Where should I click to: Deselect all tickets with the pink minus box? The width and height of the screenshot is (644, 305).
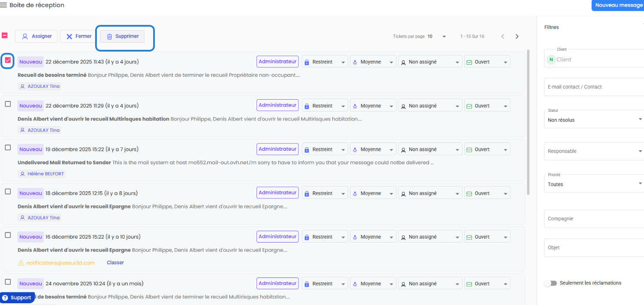pos(5,35)
